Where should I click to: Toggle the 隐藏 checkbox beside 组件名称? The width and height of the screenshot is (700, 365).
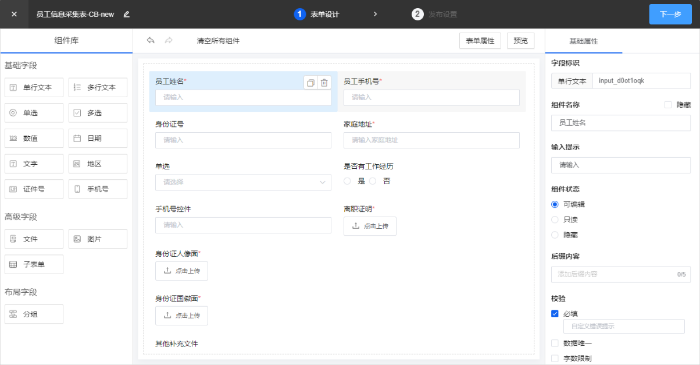pos(668,105)
